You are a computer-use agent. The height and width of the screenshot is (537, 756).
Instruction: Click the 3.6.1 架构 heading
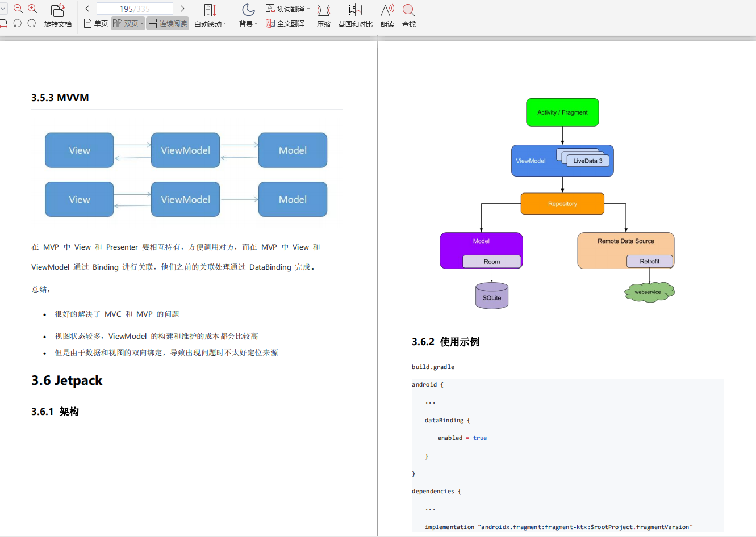(55, 412)
